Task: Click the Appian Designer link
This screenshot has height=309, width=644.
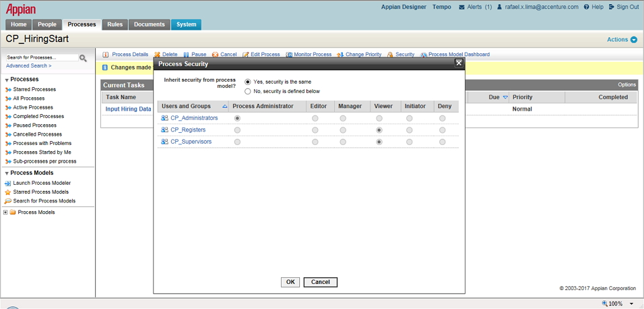Action: [x=404, y=7]
